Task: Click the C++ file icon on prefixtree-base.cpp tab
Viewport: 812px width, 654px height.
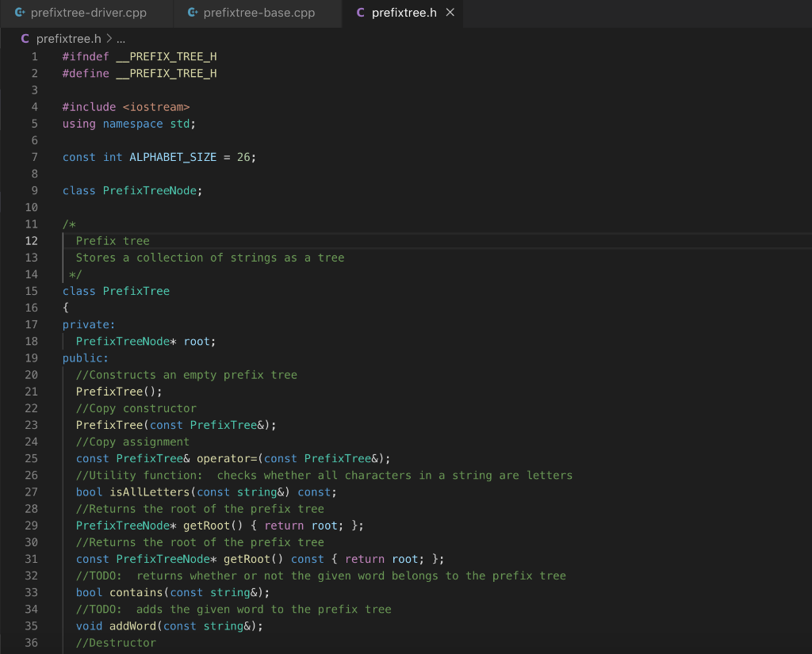Action: (192, 13)
